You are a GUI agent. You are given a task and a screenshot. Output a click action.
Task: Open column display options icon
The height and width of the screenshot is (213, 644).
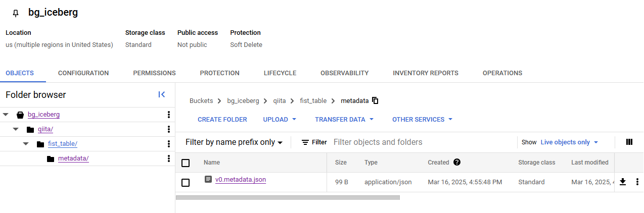click(x=629, y=142)
